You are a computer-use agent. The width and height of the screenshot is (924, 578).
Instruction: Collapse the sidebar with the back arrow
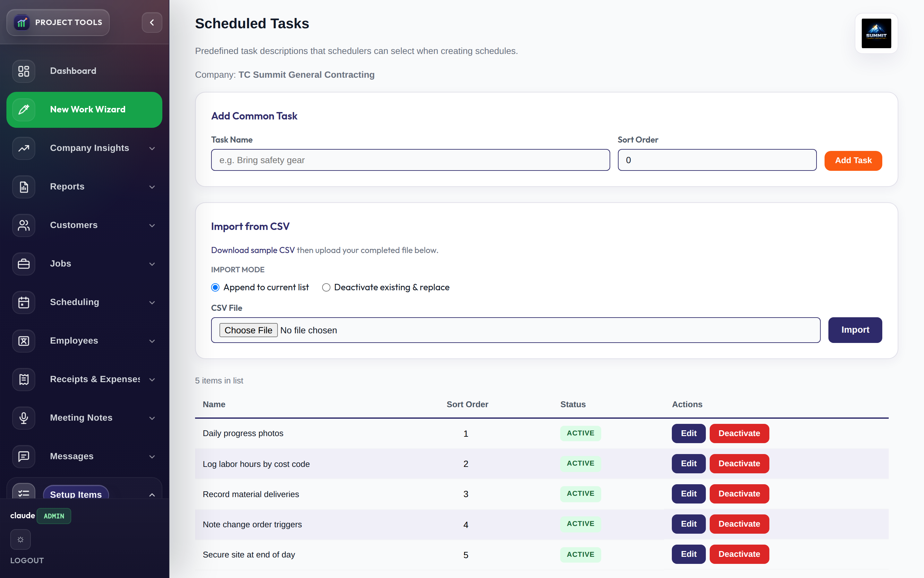152,22
